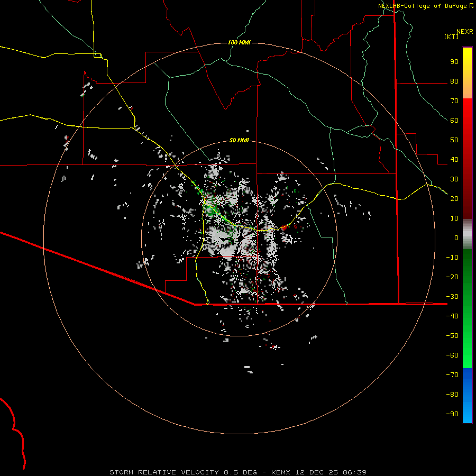Viewport: 476px width, 476px height.
Task: Click the [KT] units label
Action: (x=451, y=36)
